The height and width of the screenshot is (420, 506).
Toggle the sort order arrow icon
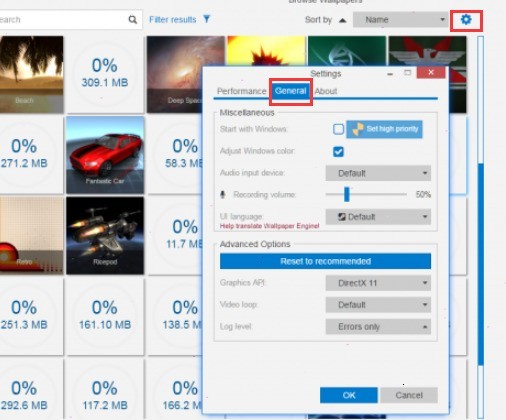click(343, 20)
